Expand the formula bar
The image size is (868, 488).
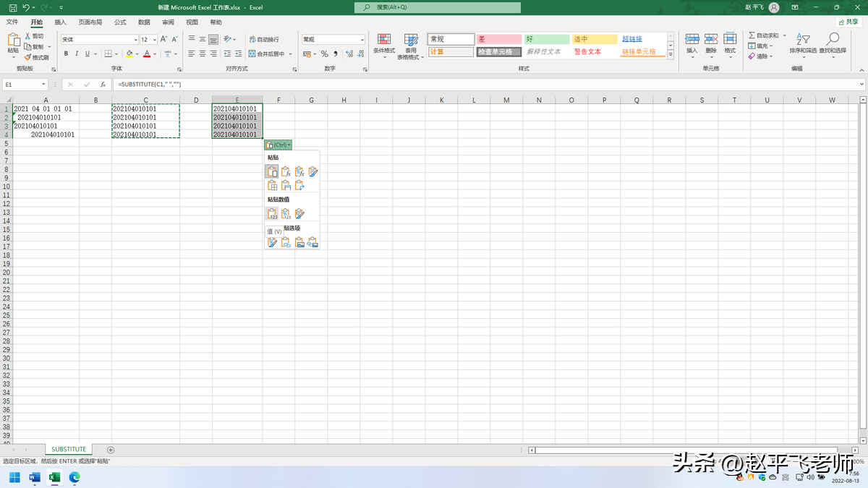point(861,85)
